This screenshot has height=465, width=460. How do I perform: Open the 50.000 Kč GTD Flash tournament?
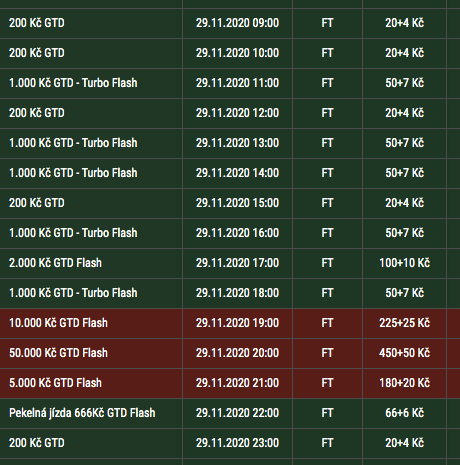(58, 353)
